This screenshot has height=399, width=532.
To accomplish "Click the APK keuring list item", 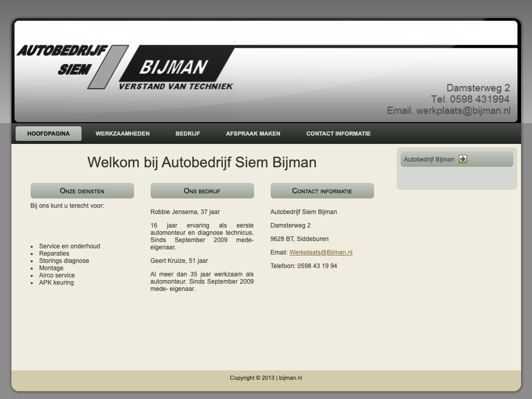I will pos(57,283).
